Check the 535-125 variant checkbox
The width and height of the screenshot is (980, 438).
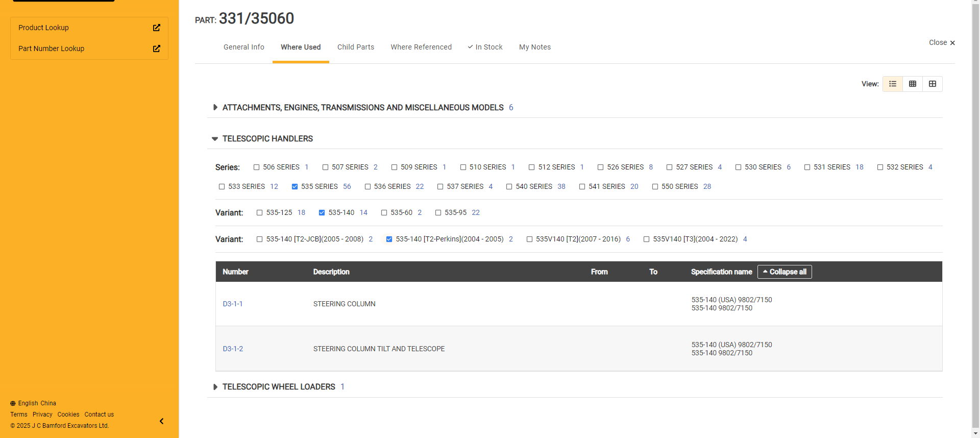[259, 213]
